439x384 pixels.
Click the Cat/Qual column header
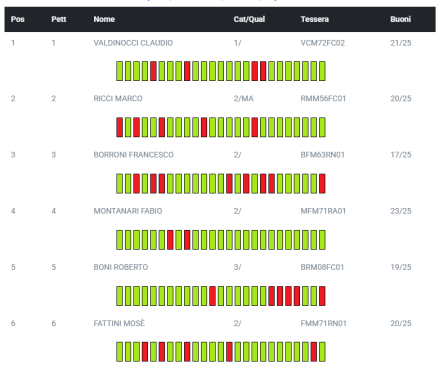pos(249,19)
